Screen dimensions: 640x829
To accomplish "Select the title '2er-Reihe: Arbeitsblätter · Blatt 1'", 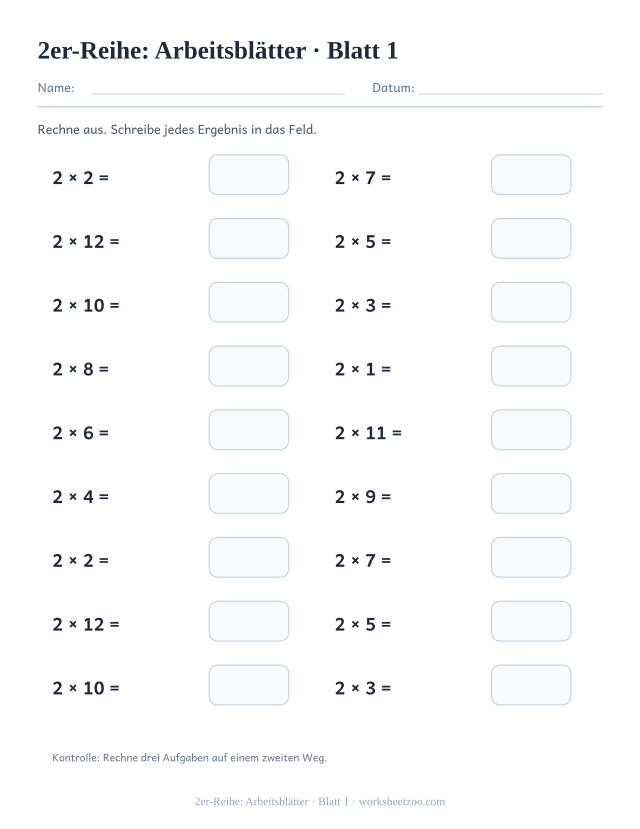I will click(218, 51).
